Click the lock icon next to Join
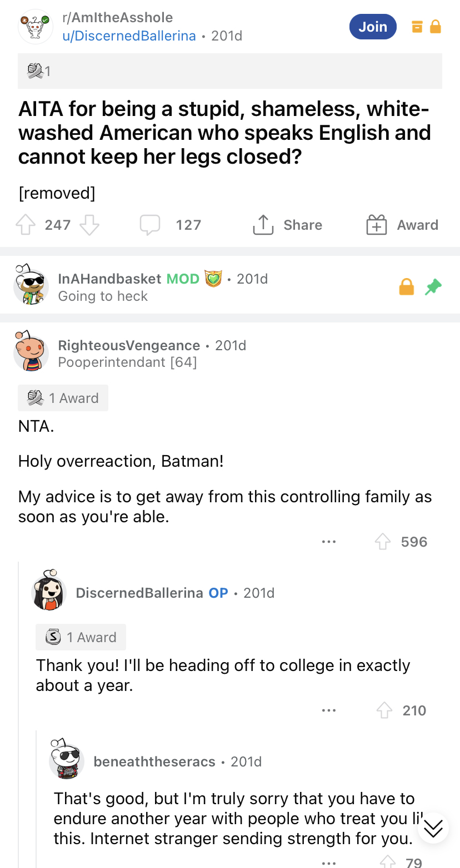The image size is (460, 868). (x=436, y=27)
